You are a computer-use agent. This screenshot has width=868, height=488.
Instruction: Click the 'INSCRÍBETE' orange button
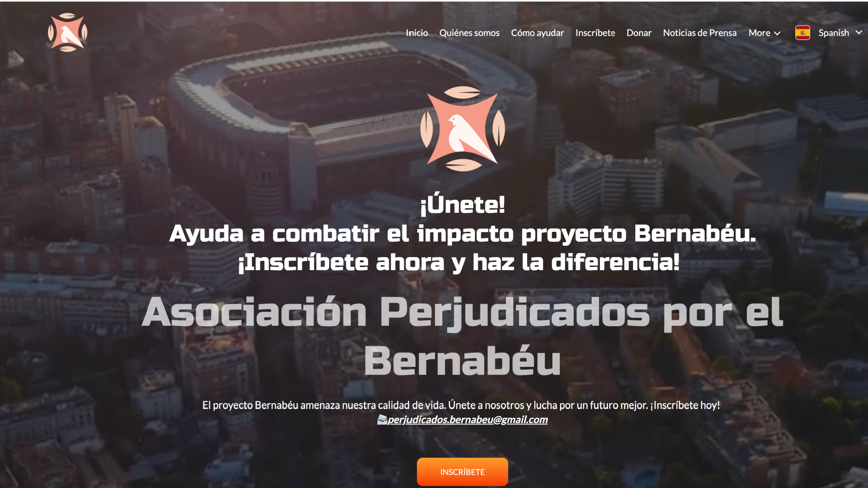[462, 472]
